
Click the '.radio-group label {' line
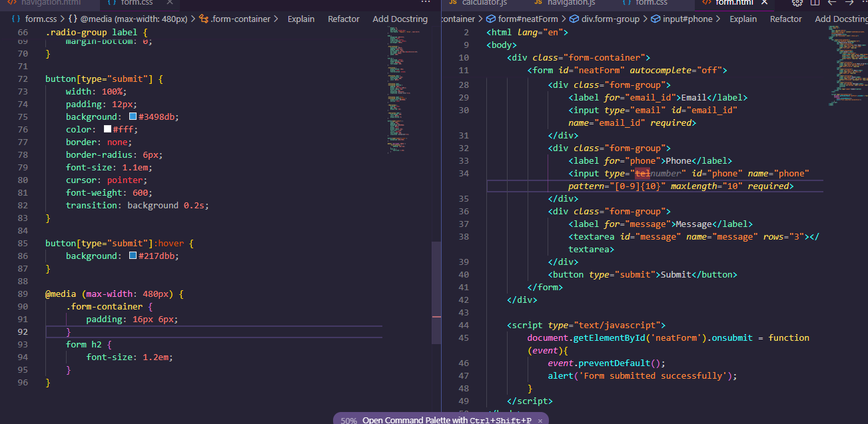click(x=96, y=32)
